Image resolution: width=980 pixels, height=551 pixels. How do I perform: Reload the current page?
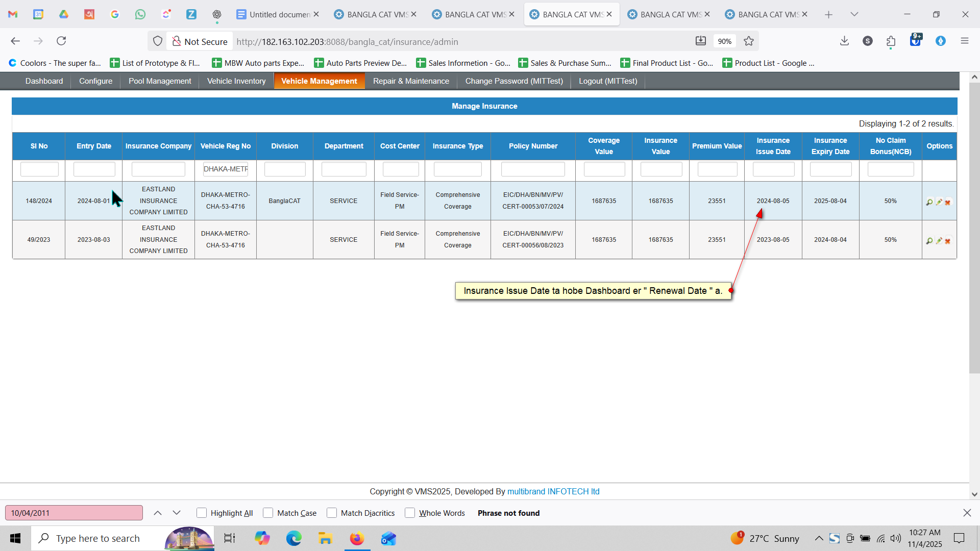coord(61,41)
